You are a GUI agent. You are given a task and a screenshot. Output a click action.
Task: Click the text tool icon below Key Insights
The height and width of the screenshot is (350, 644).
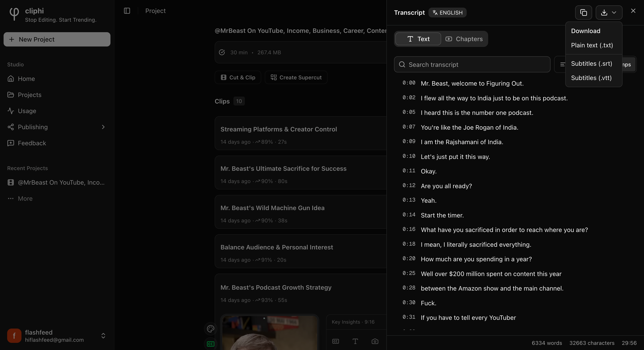pyautogui.click(x=355, y=341)
